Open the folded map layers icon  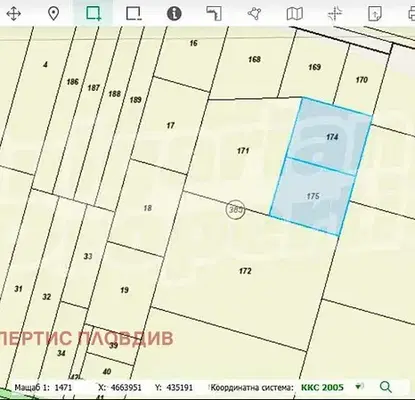point(295,14)
